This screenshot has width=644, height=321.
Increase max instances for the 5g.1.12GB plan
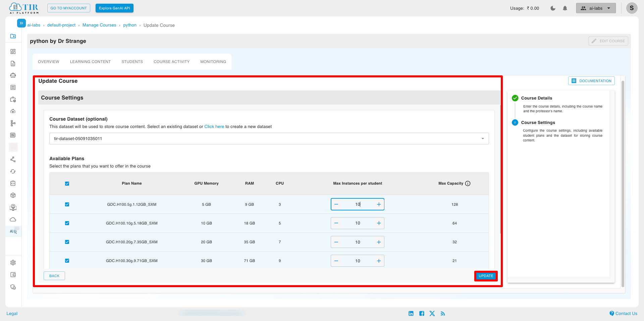379,204
